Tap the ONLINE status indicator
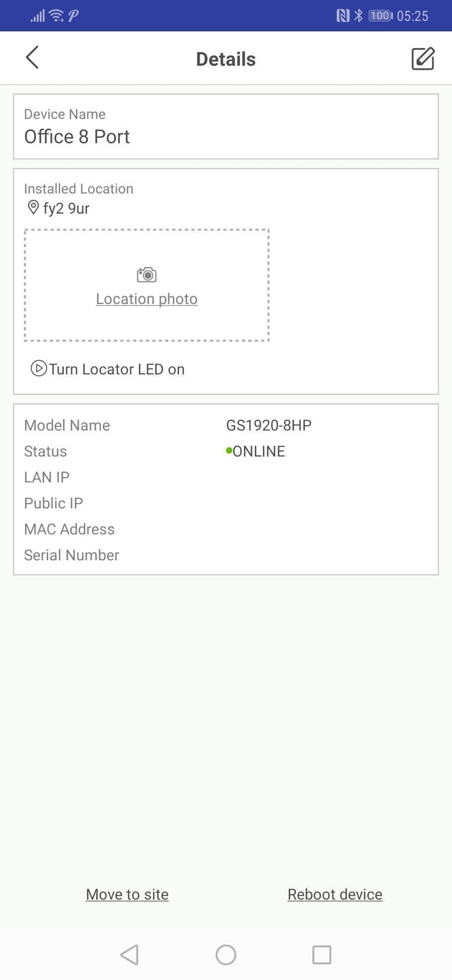Image resolution: width=452 pixels, height=980 pixels. (x=256, y=451)
